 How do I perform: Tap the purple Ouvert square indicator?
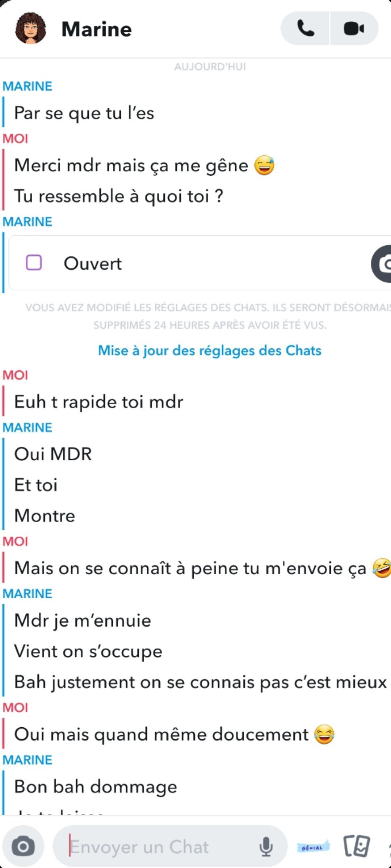point(34,263)
